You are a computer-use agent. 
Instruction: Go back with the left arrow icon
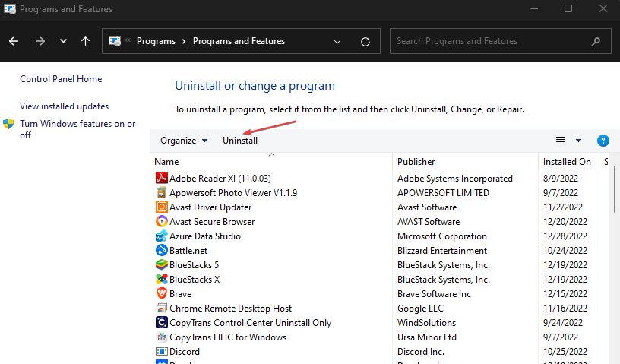point(14,41)
